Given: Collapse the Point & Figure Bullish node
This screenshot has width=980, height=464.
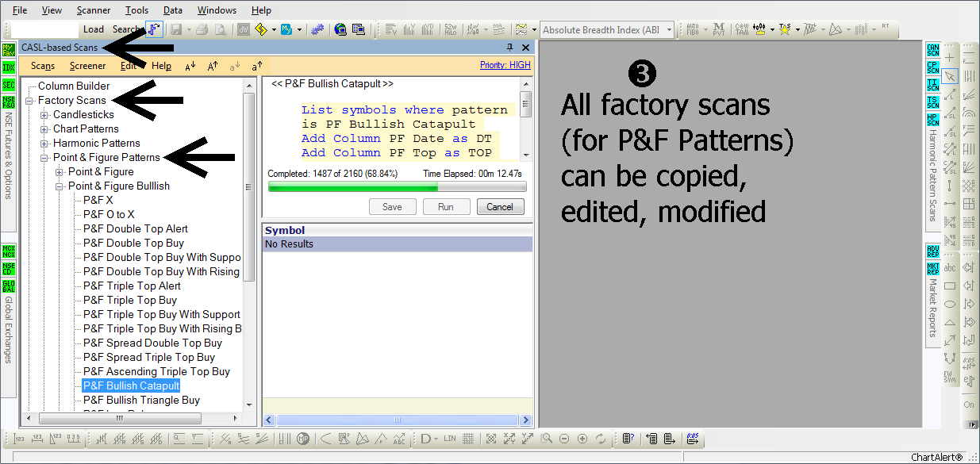Looking at the screenshot, I should click(60, 186).
